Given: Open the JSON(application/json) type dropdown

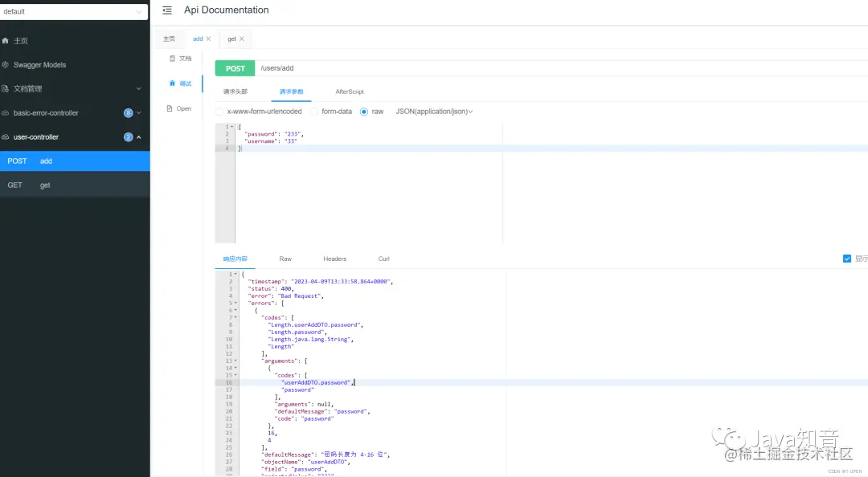Looking at the screenshot, I should tap(434, 112).
